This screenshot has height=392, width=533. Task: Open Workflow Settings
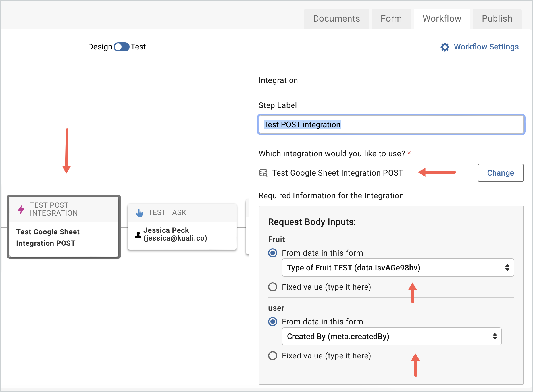[x=486, y=47]
